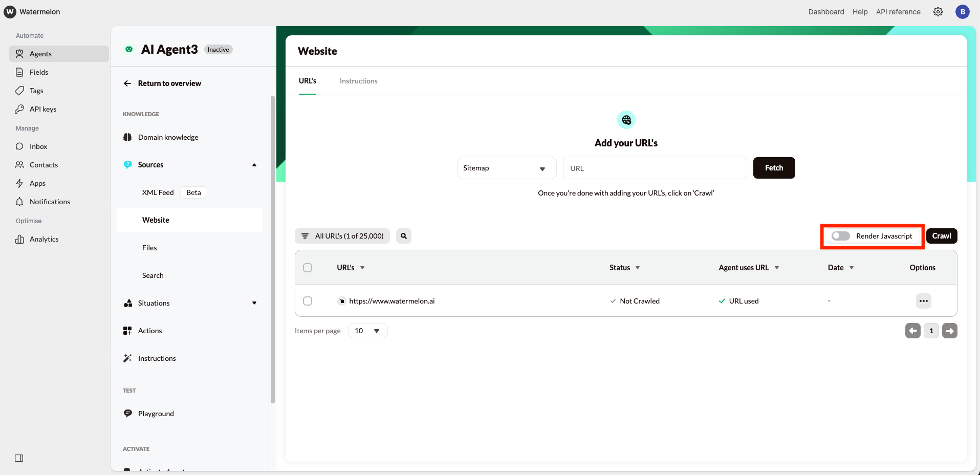Click Return to overview
The width and height of the screenshot is (980, 475).
click(x=169, y=83)
